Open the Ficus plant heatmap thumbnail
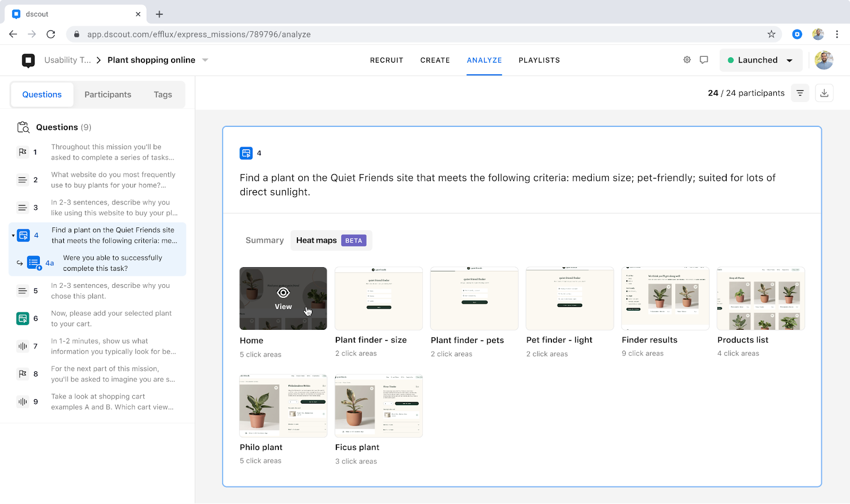 click(379, 406)
